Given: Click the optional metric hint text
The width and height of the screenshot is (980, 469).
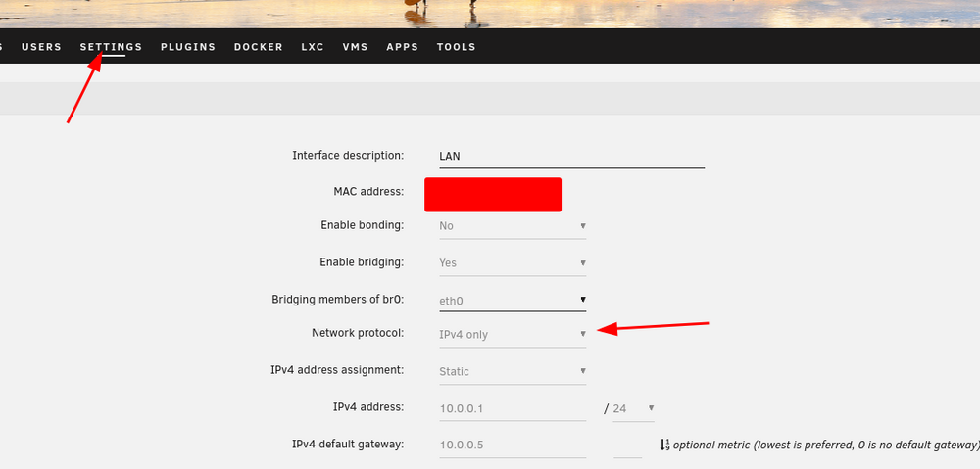Looking at the screenshot, I should pos(826,446).
